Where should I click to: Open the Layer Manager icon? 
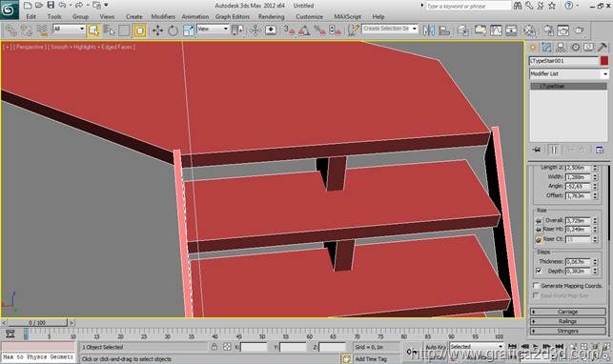click(x=463, y=30)
